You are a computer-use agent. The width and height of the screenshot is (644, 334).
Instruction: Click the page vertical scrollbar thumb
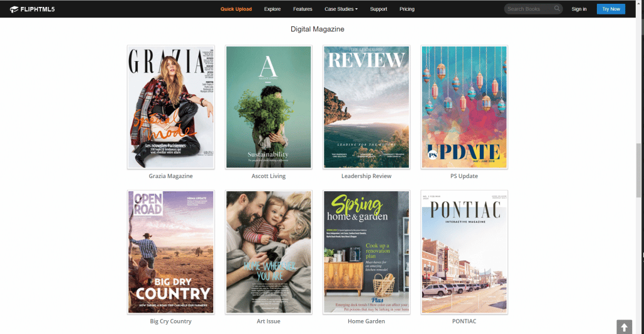[640, 171]
